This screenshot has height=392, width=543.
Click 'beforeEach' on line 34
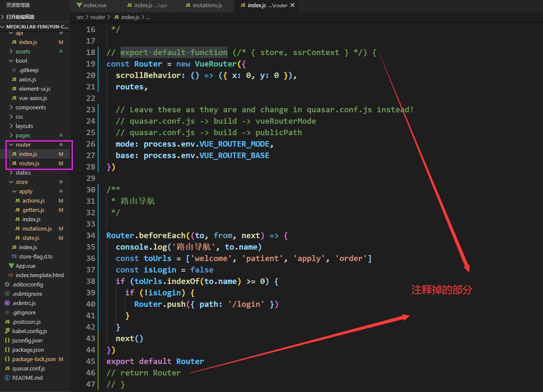[x=162, y=235]
